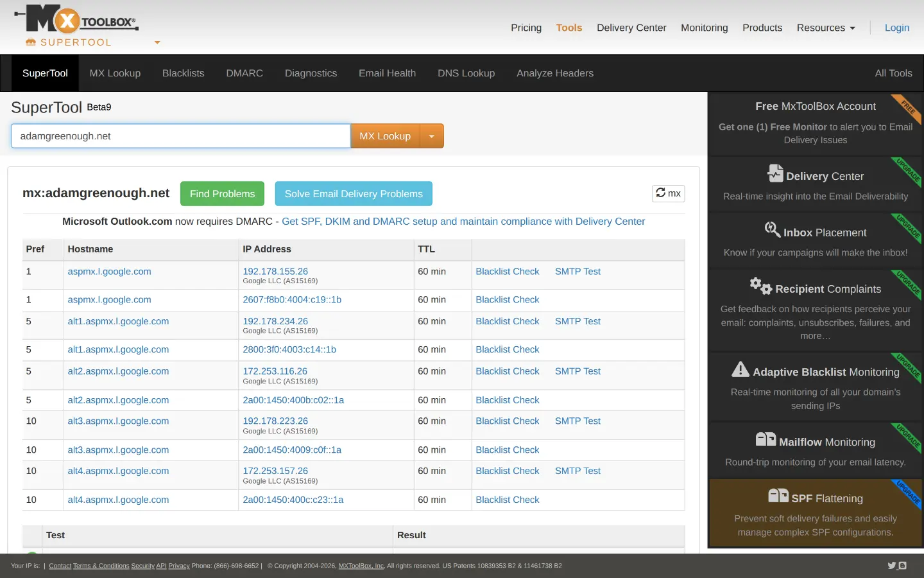Run SMTP Test for 172.253.157.26
The image size is (924, 578).
pyautogui.click(x=577, y=471)
